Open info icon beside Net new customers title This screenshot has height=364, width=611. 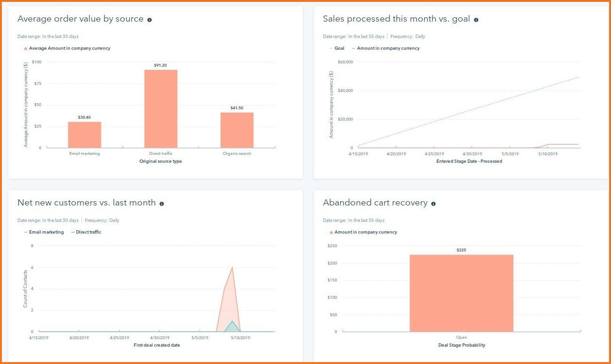(x=161, y=204)
